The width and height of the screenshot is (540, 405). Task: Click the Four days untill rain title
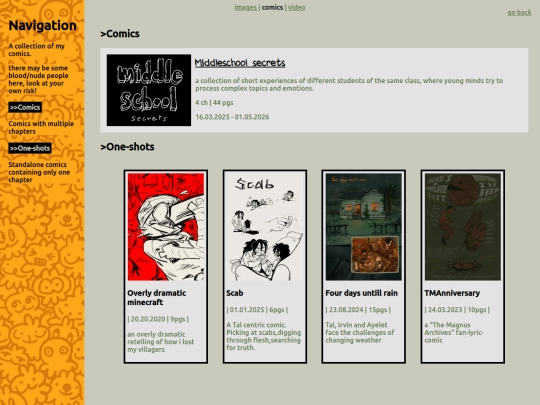click(x=362, y=293)
